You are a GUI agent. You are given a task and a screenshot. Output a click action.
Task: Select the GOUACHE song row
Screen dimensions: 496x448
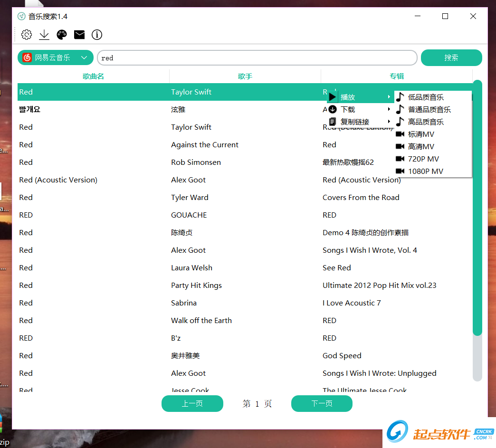point(245,215)
